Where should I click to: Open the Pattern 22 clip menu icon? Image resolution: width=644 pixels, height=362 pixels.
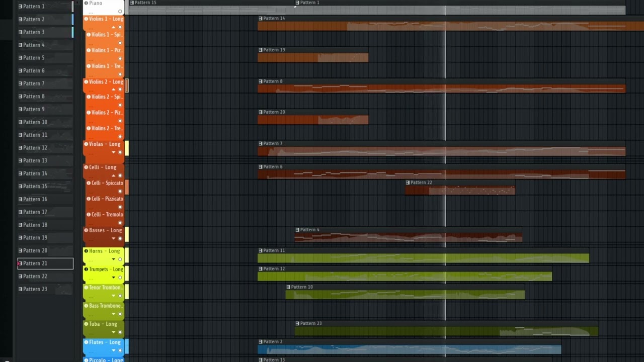tap(408, 183)
